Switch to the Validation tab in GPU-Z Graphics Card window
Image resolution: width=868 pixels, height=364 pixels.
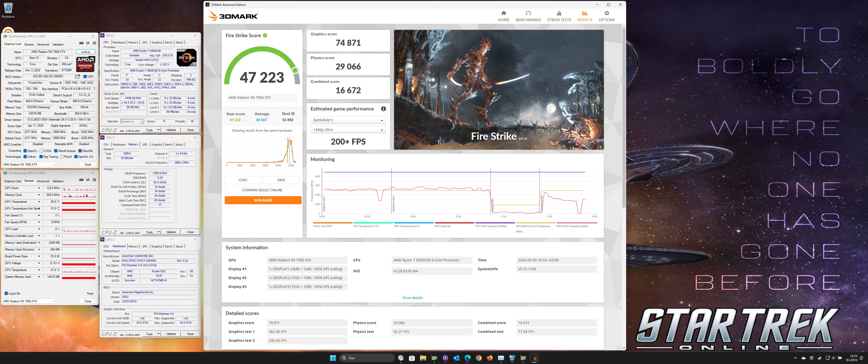[58, 44]
